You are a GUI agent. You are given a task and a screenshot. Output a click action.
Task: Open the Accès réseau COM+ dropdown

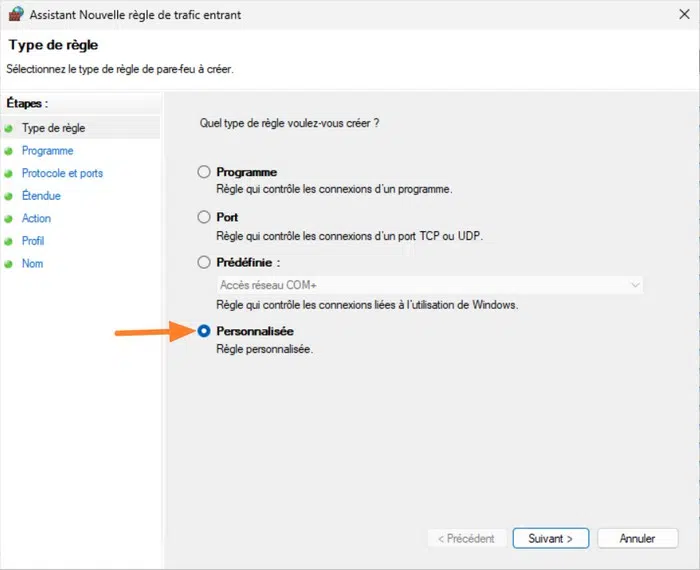[430, 285]
